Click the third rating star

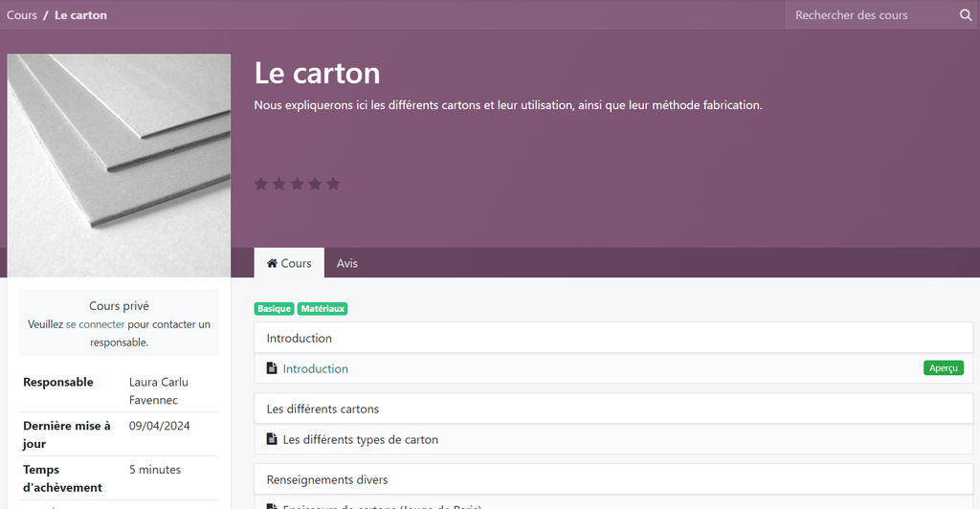point(297,184)
